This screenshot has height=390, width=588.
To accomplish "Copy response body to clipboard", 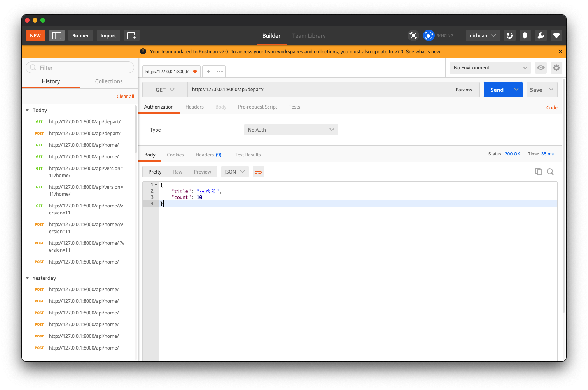I will point(539,172).
